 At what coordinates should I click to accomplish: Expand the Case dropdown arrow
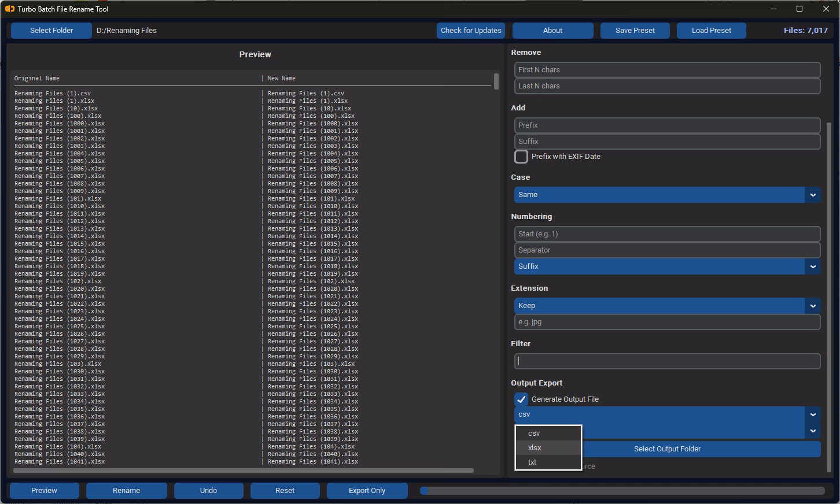click(x=813, y=195)
